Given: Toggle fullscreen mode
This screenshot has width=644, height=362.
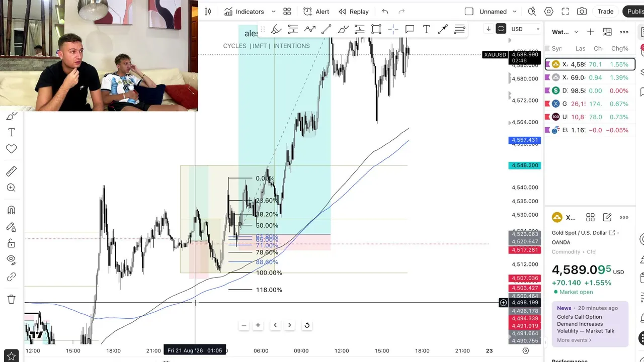Looking at the screenshot, I should (566, 12).
